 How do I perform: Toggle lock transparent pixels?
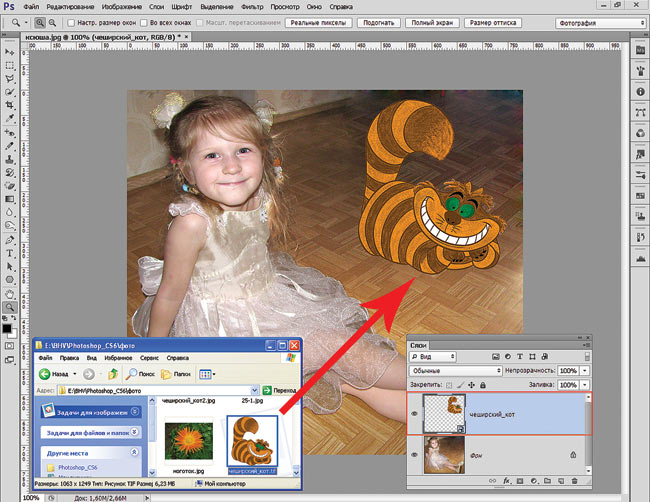[x=449, y=385]
